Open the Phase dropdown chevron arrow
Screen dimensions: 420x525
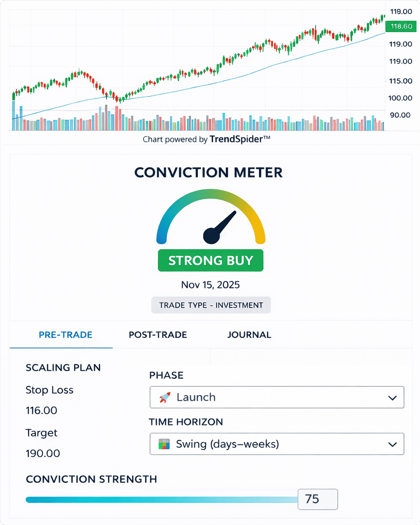[392, 398]
